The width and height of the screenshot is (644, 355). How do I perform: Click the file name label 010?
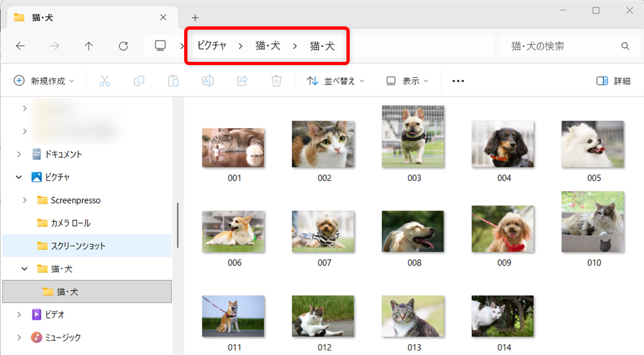point(594,263)
